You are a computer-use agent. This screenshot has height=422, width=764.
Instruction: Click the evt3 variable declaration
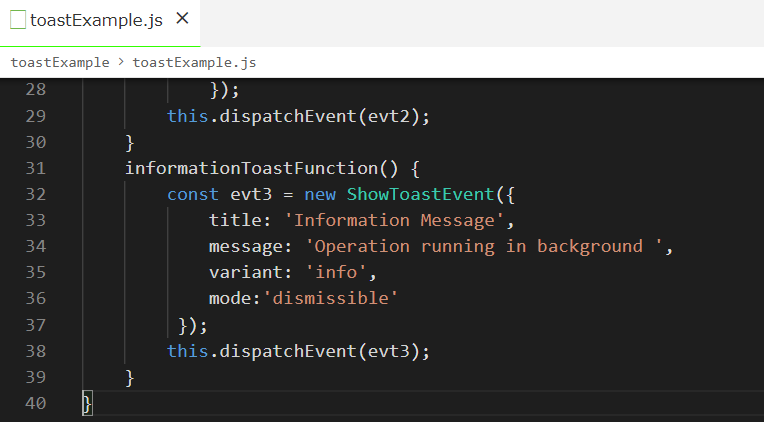(251, 194)
